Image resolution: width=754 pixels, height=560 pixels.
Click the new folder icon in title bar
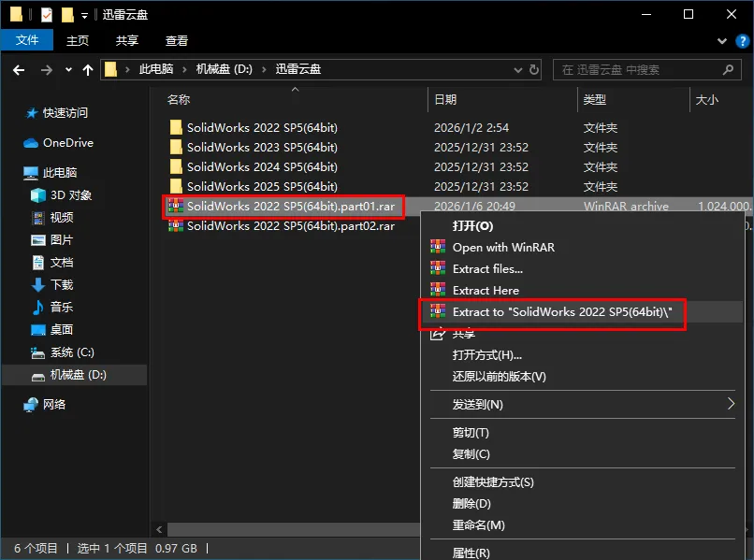coord(67,15)
